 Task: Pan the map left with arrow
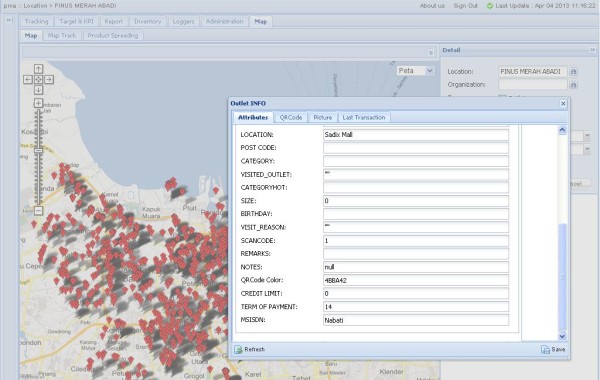[28, 79]
